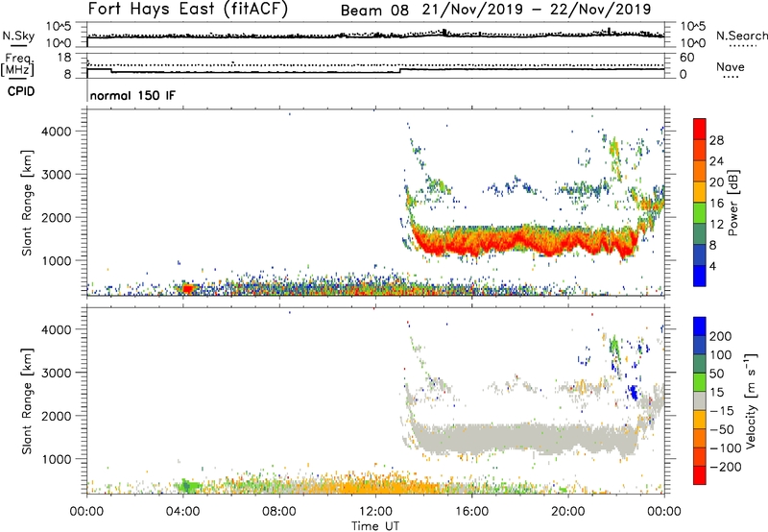The height and width of the screenshot is (532, 768).
Task: Click the 2000 km tick on velocity panel
Action: (57, 416)
